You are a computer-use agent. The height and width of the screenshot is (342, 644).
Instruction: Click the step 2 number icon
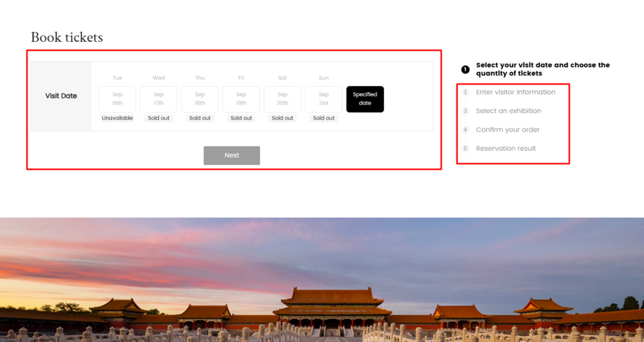click(465, 93)
